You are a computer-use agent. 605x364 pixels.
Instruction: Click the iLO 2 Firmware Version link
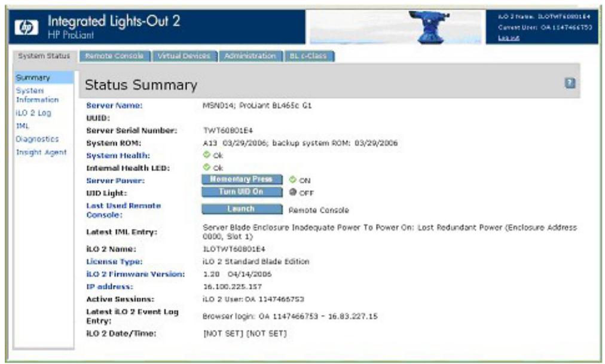[136, 274]
